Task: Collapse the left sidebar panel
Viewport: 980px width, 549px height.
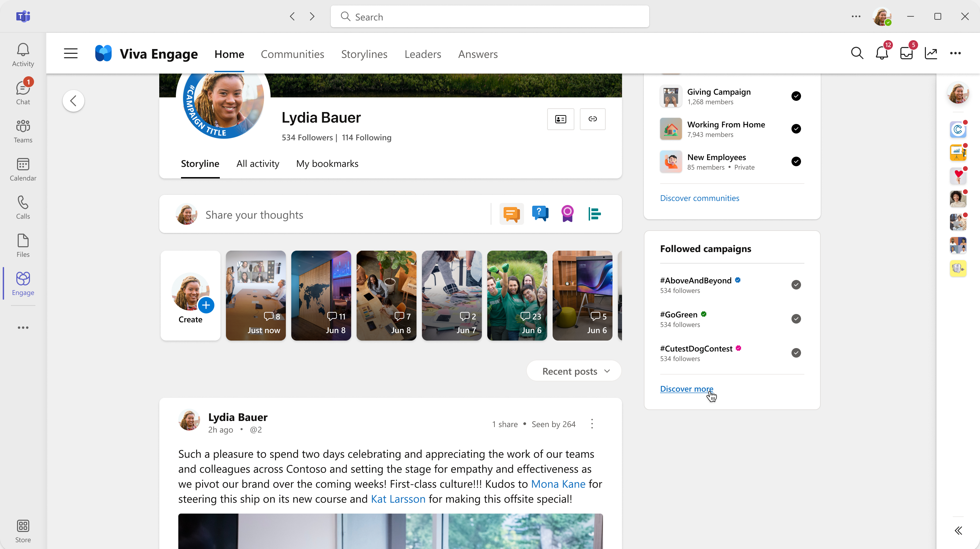Action: tap(71, 53)
